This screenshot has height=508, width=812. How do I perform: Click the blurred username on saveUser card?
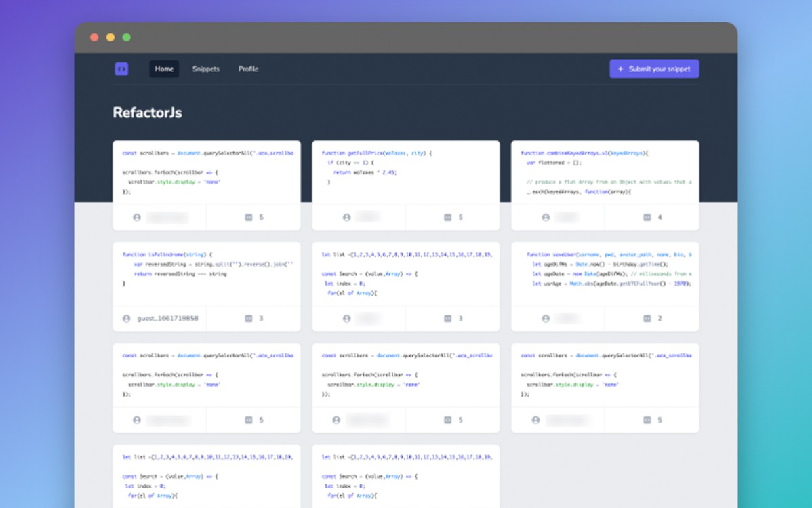(567, 318)
